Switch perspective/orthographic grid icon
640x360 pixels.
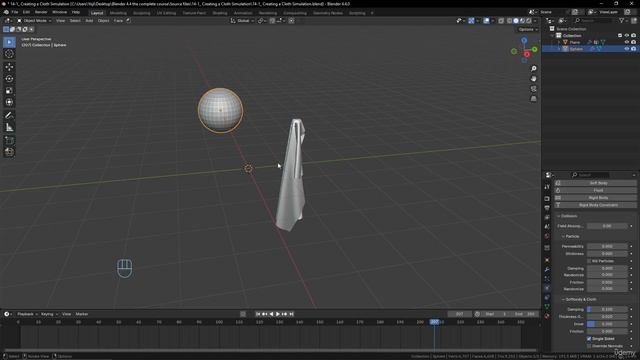tap(533, 99)
